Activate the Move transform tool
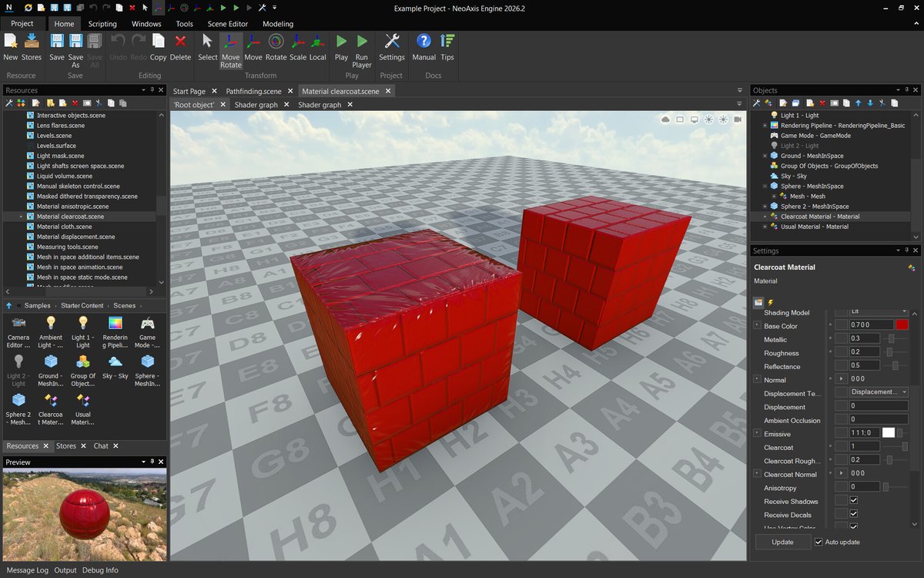 point(253,47)
